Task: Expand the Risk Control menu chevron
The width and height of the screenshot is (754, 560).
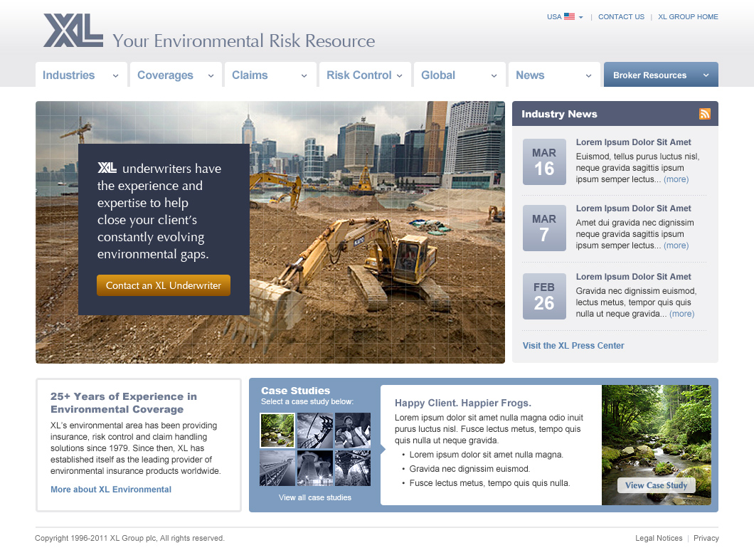Action: (399, 75)
